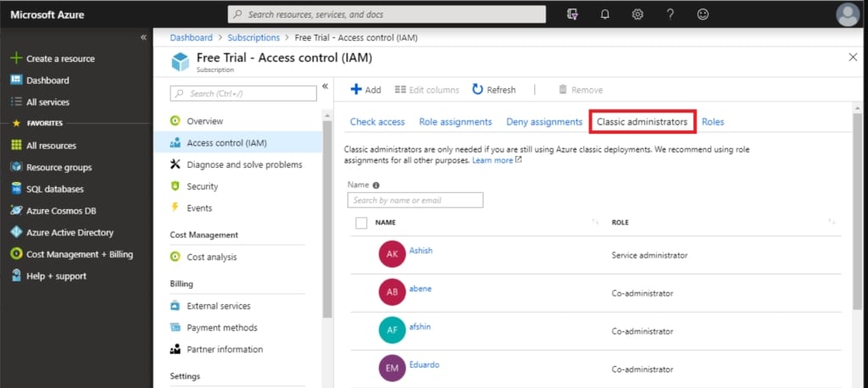This screenshot has width=868, height=388.
Task: Open the Eduardo user link
Action: [x=424, y=365]
